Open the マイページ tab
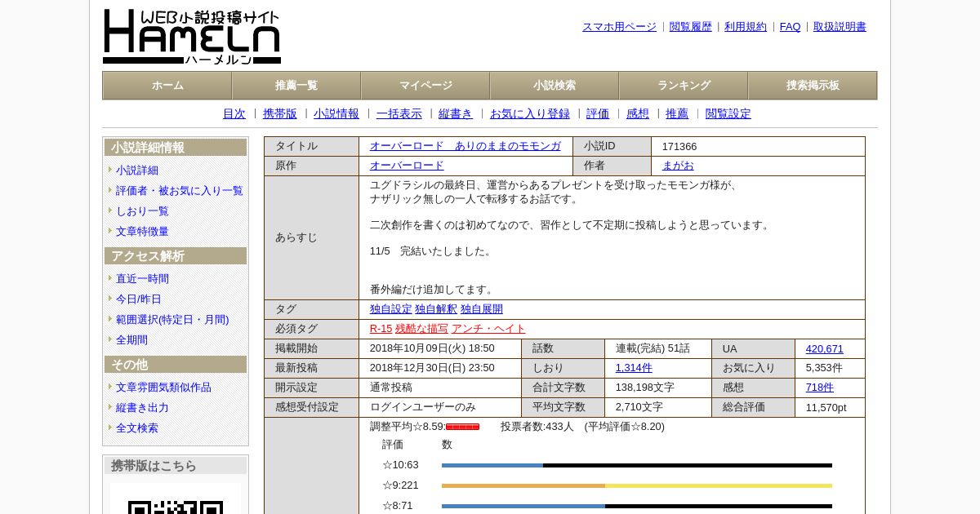This screenshot has width=980, height=514. point(425,86)
